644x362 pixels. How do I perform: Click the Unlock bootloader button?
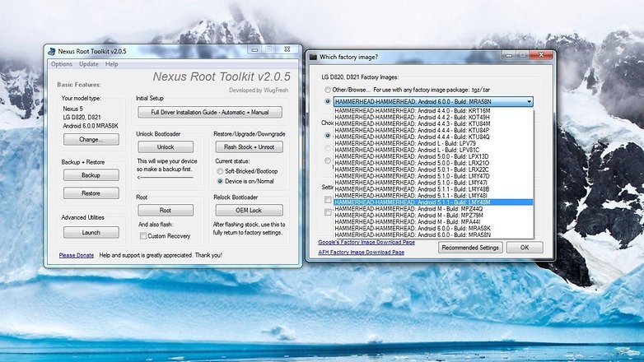pos(166,147)
